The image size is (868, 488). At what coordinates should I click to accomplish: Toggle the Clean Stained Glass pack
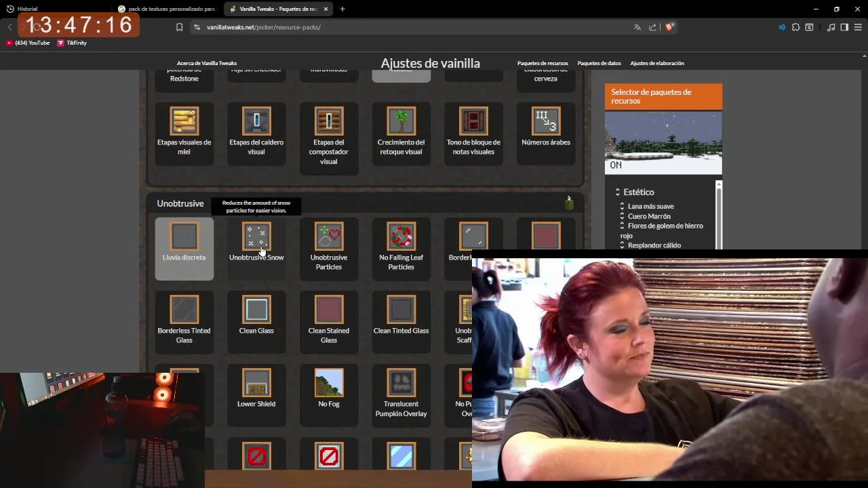coord(329,322)
